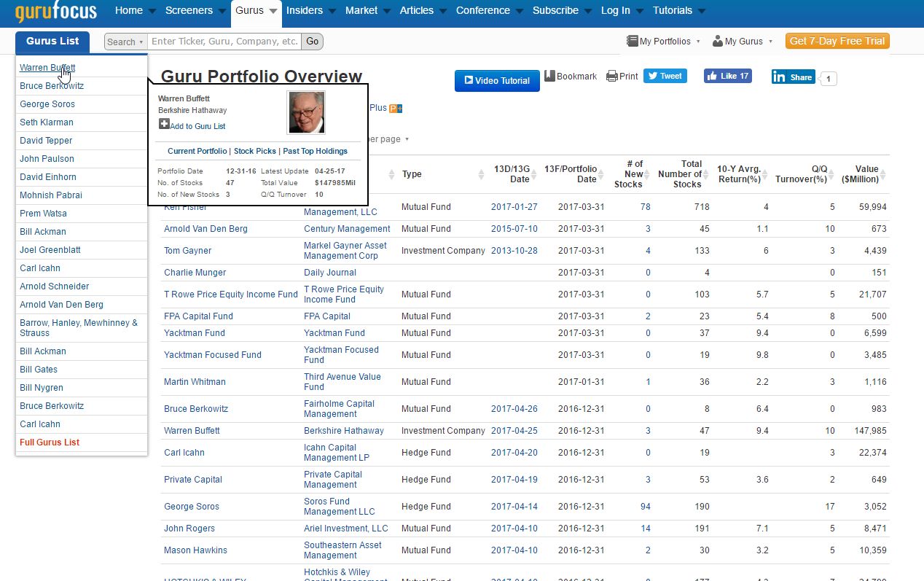This screenshot has height=581, width=924.
Task: Open My Portfolios menu
Action: click(x=663, y=42)
